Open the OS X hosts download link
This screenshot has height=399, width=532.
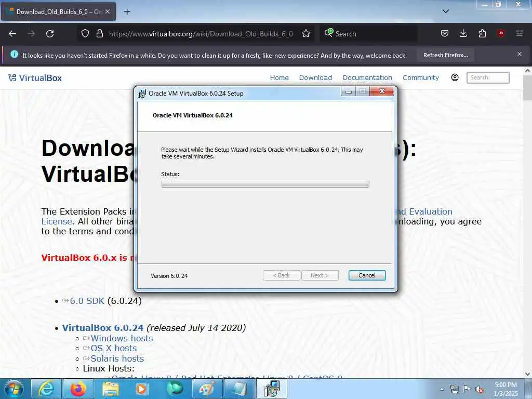(113, 349)
